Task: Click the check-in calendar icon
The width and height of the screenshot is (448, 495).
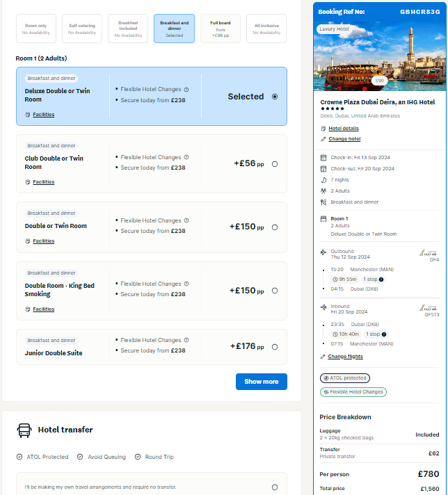Action: click(x=323, y=158)
